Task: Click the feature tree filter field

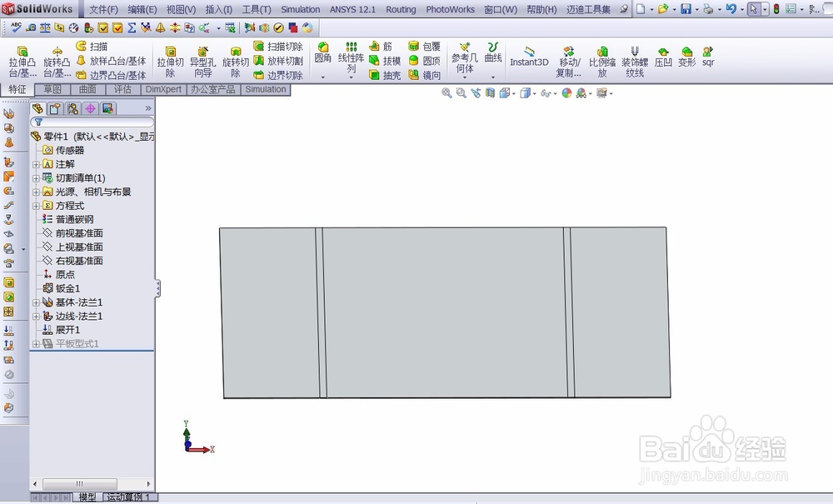Action: pyautogui.click(x=92, y=122)
